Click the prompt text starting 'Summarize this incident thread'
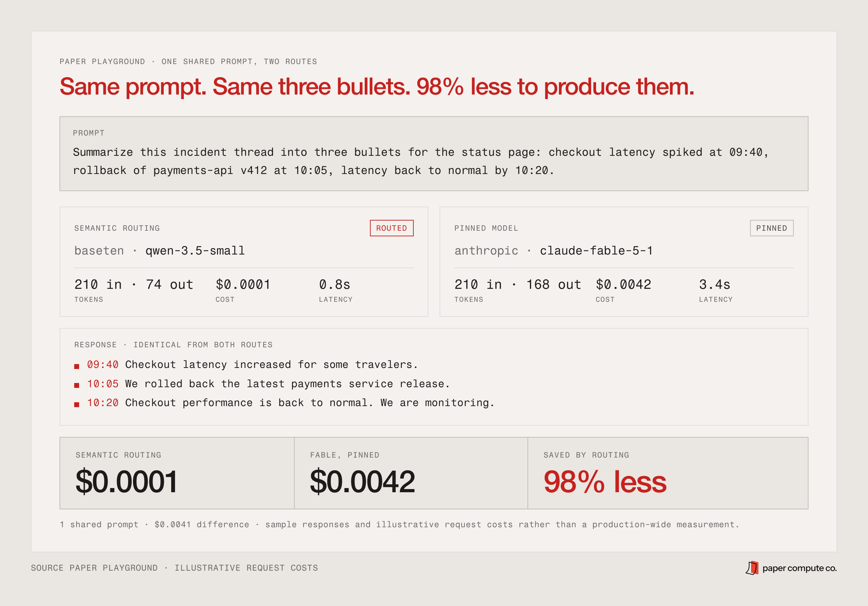Screen dimensions: 868x606 pos(421,161)
